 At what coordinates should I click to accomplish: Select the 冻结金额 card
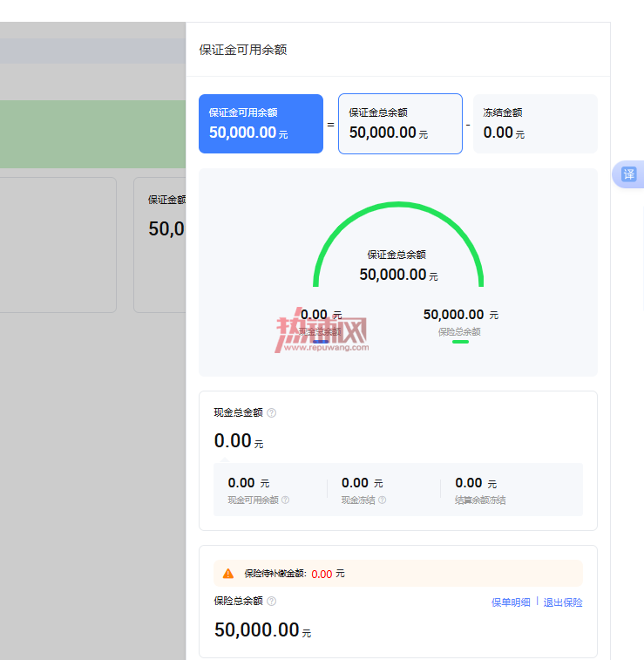tap(535, 124)
